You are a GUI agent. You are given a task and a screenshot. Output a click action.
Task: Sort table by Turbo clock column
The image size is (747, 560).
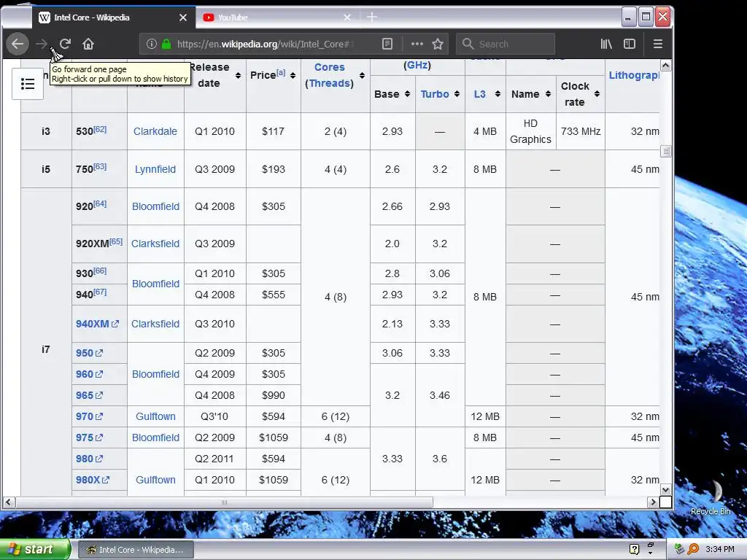(457, 94)
